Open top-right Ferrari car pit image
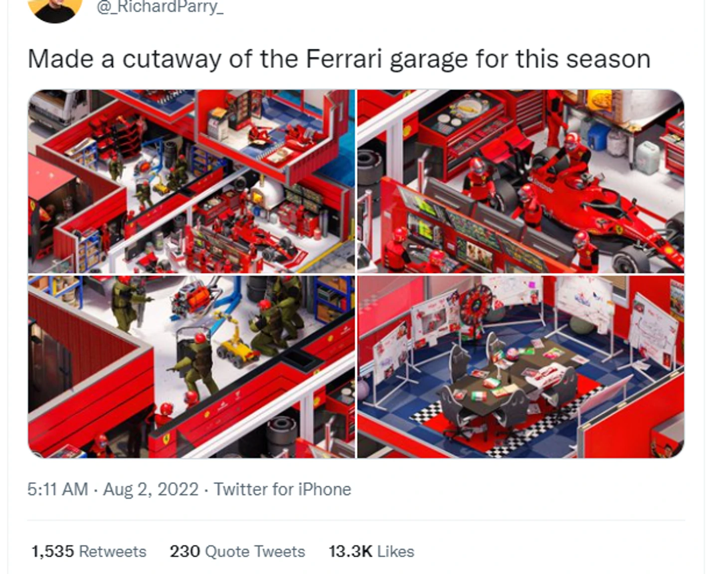 pyautogui.click(x=521, y=181)
